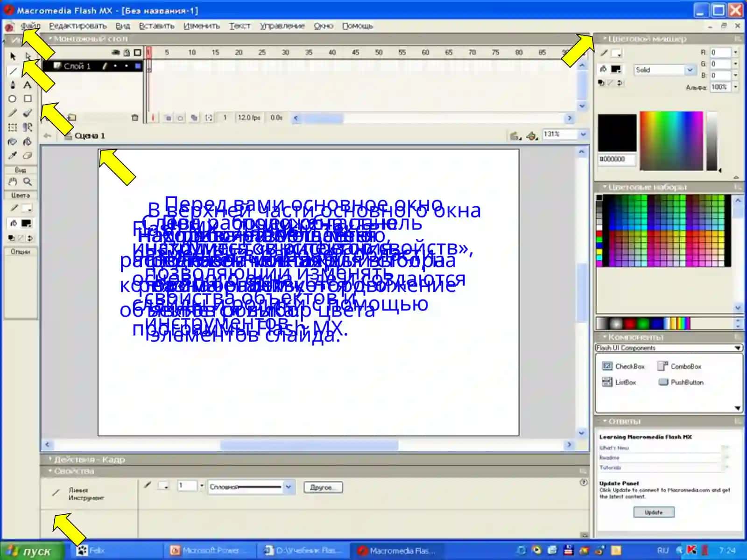Open the Вставить menu
The height and width of the screenshot is (560, 747).
point(156,26)
